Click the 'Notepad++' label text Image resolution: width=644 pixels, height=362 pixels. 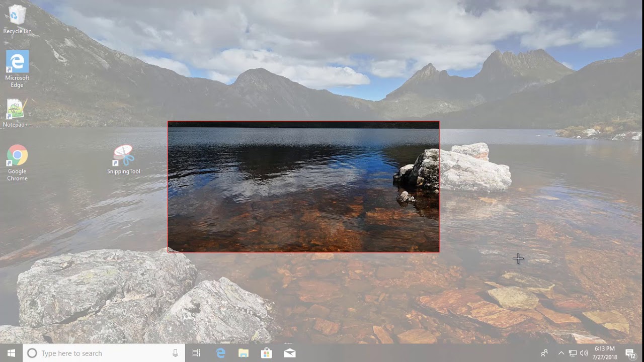coord(17,125)
